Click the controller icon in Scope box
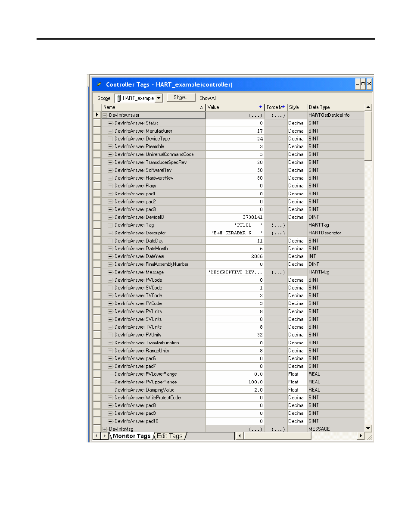 (119, 98)
